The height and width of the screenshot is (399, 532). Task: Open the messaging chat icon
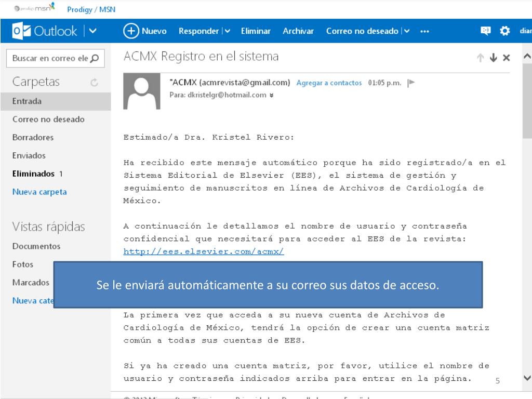pos(486,31)
